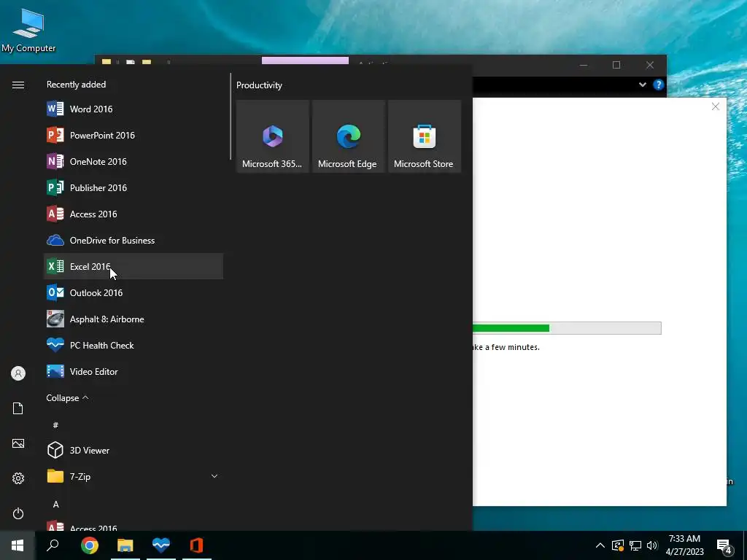
Task: Expand the Start menu hamburger
Action: [x=18, y=85]
